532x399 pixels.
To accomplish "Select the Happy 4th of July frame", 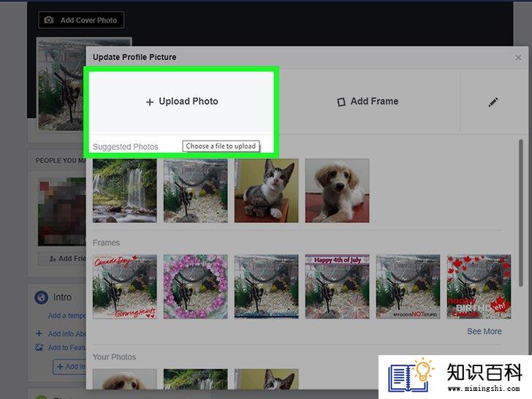I will point(338,286).
